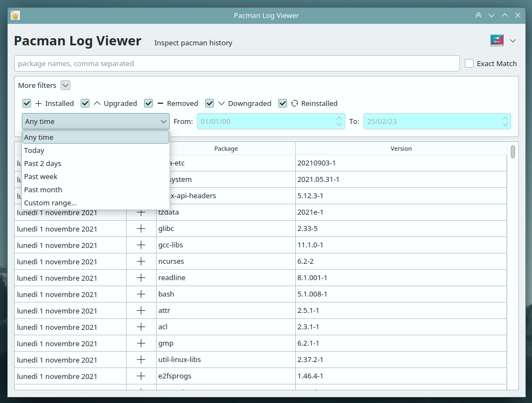The width and height of the screenshot is (532, 403).
Task: Uncheck the Removed filter checkbox
Action: click(x=148, y=103)
